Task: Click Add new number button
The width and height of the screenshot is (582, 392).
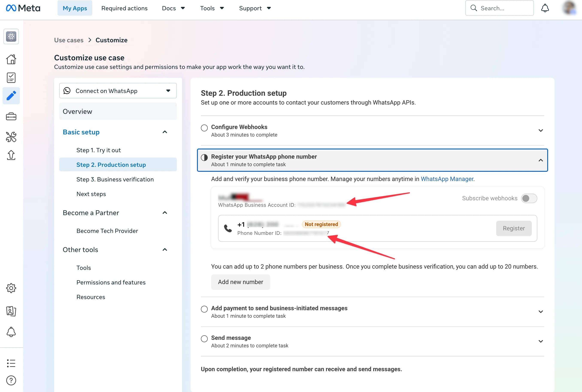Action: pos(240,282)
